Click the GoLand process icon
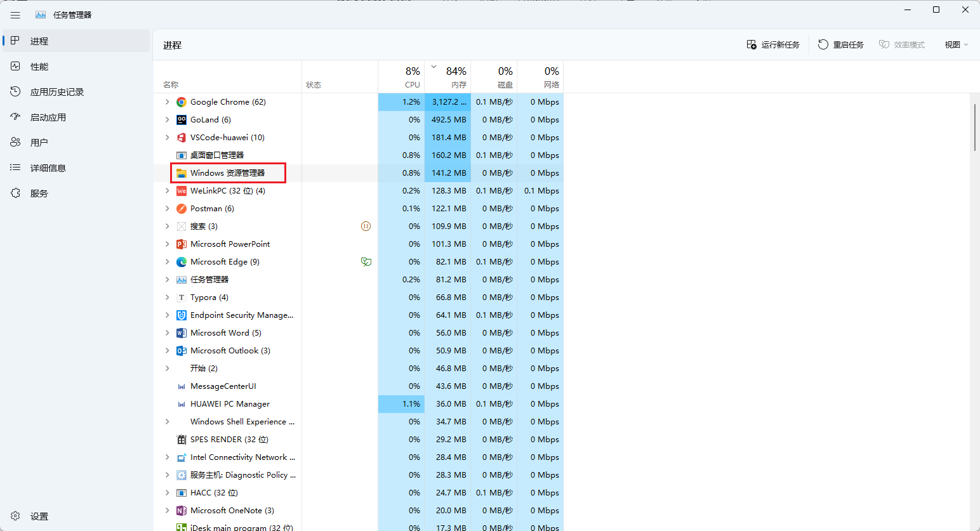 tap(182, 120)
